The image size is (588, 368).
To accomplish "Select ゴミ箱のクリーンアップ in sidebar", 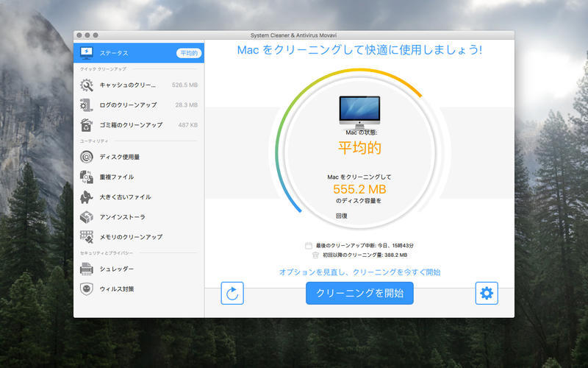I will coord(139,125).
